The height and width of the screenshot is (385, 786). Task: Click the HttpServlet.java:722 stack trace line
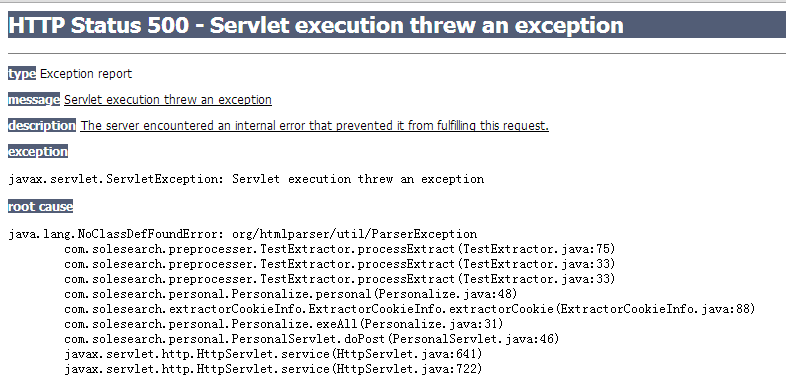[x=273, y=369]
